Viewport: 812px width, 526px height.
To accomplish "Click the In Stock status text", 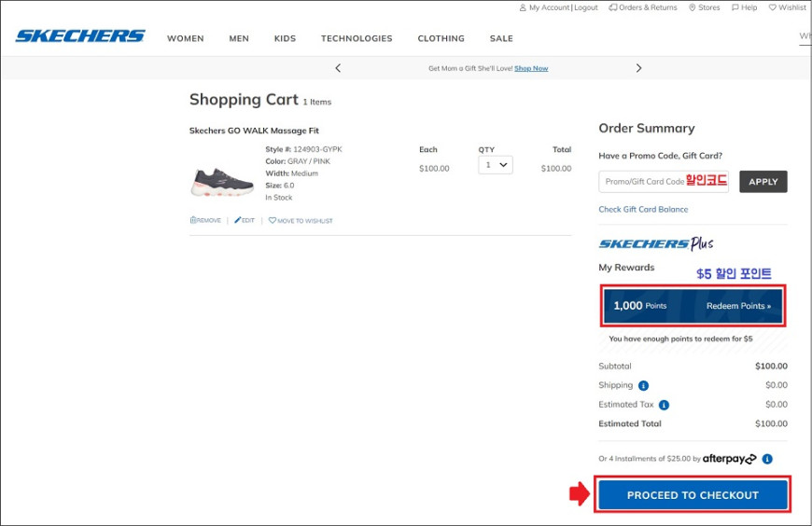I will [x=279, y=198].
